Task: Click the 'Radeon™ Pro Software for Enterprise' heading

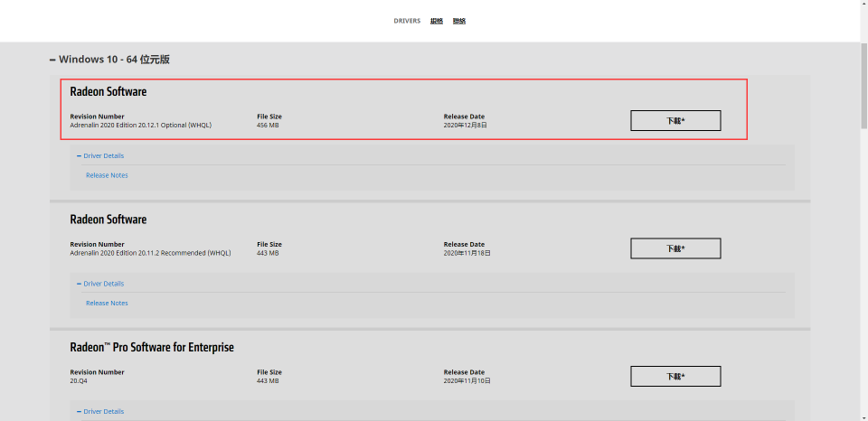Action: click(x=152, y=348)
